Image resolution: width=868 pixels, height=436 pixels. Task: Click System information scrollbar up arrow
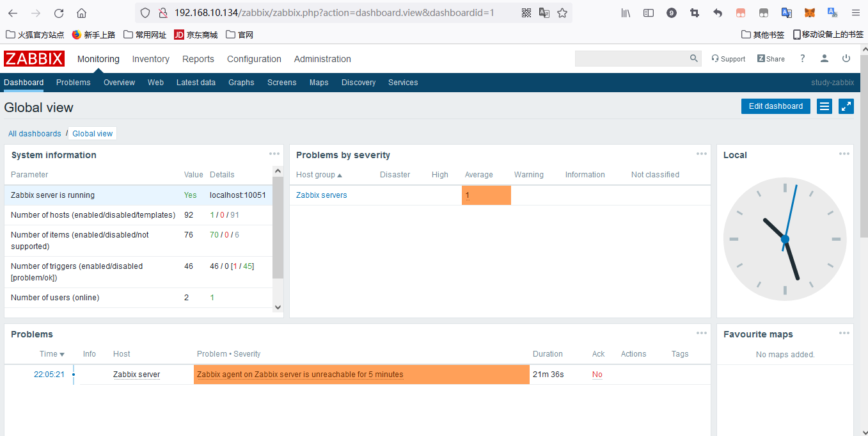(278, 171)
